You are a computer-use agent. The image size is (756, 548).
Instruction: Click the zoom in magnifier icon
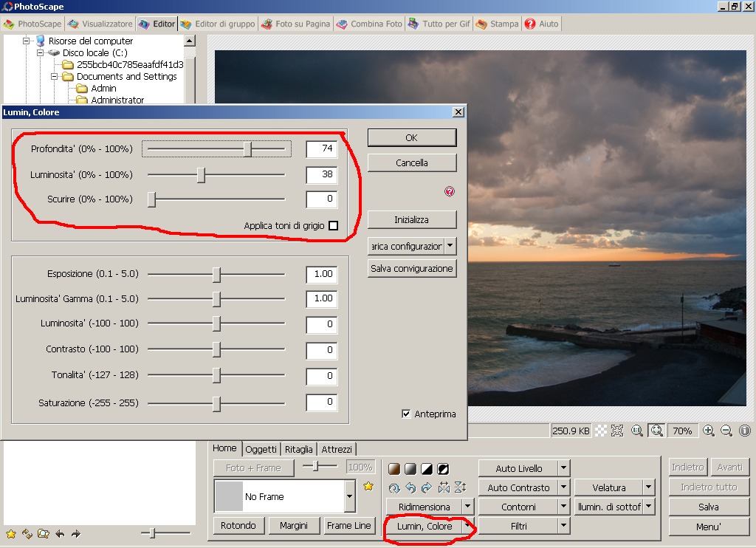click(x=708, y=431)
